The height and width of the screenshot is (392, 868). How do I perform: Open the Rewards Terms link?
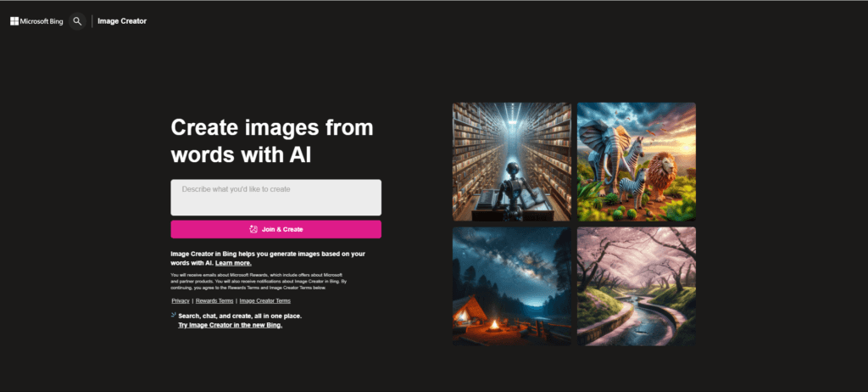pos(214,300)
